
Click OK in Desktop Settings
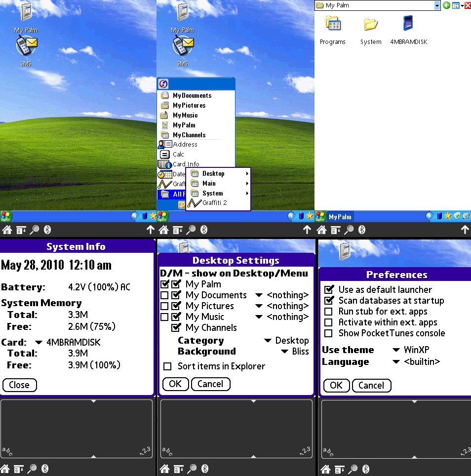click(175, 384)
